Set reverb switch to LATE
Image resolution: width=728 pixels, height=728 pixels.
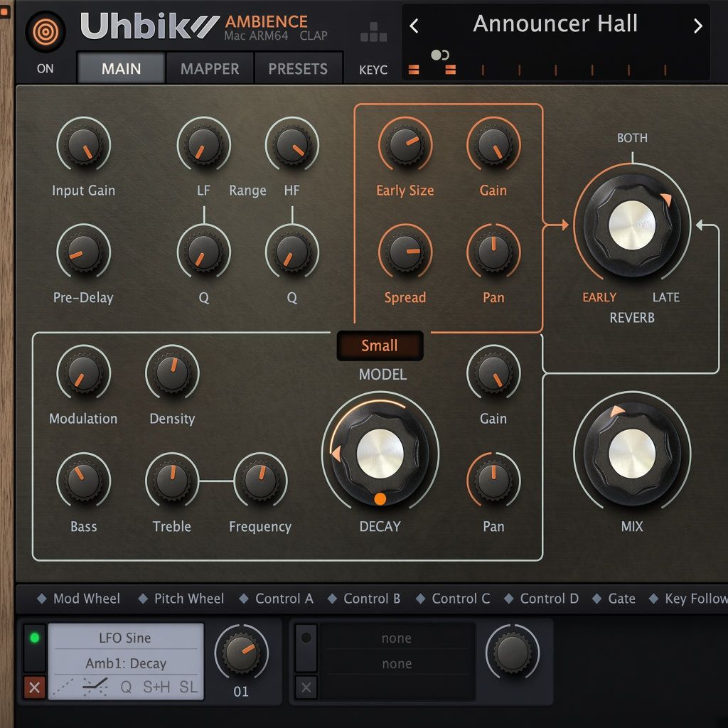coord(665,297)
